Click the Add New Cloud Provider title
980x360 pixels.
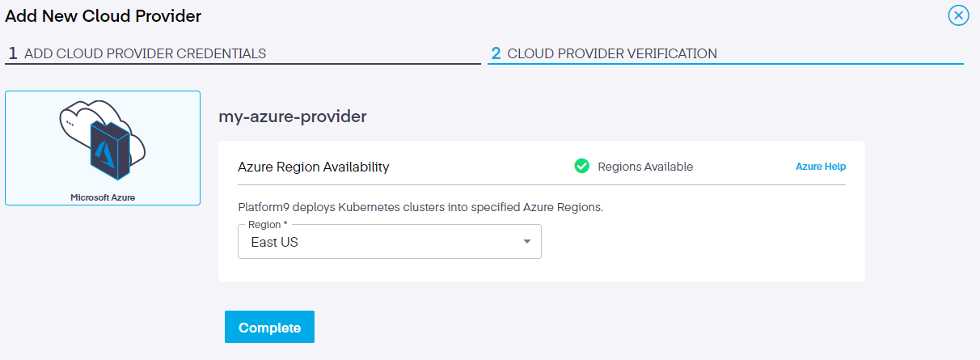(x=103, y=15)
